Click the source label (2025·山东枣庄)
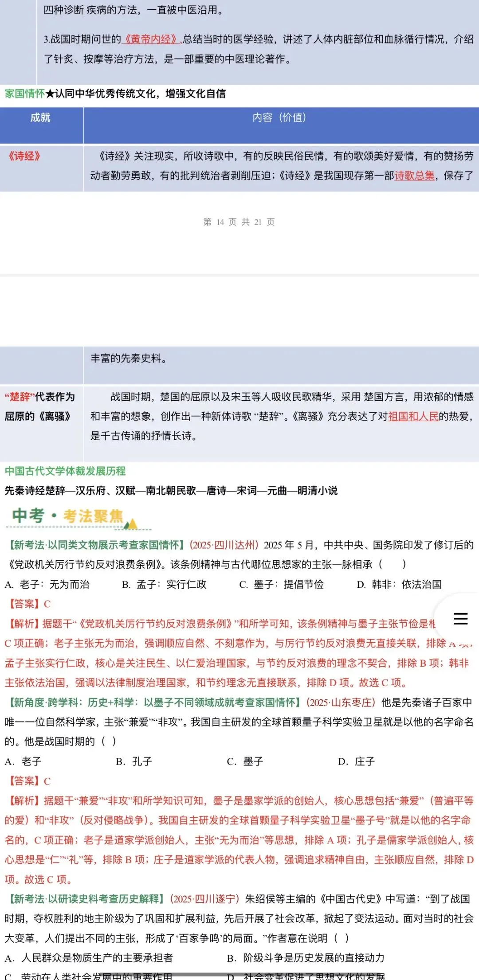 coord(342,702)
